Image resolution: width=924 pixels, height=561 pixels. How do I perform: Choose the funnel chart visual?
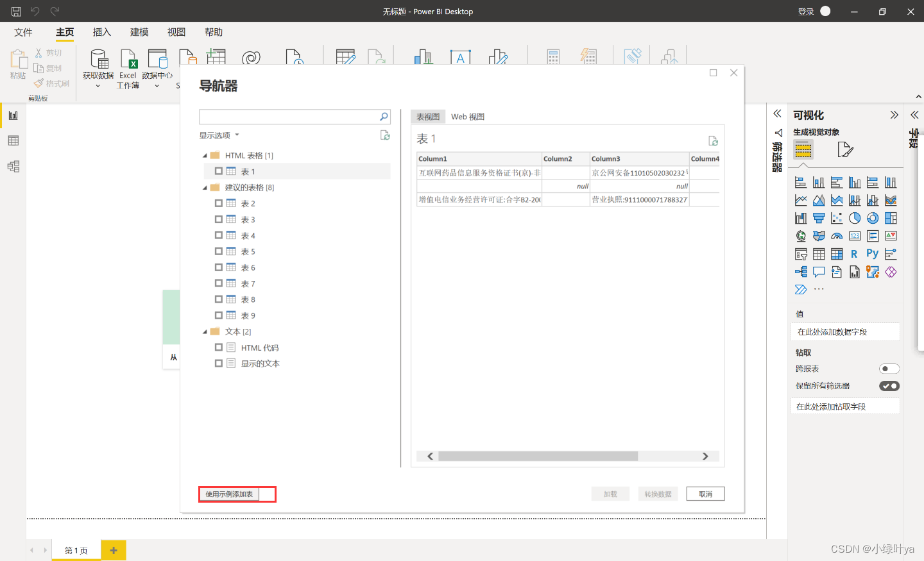[819, 219]
